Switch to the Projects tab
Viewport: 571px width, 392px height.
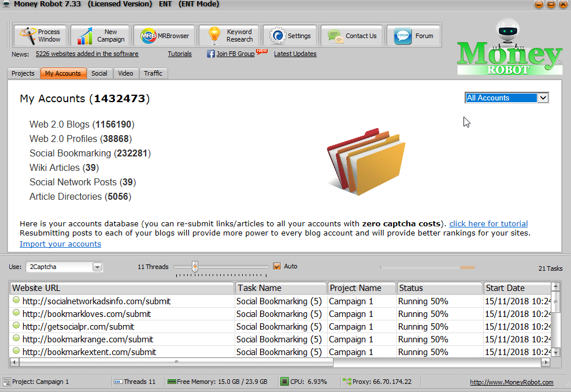[x=23, y=73]
